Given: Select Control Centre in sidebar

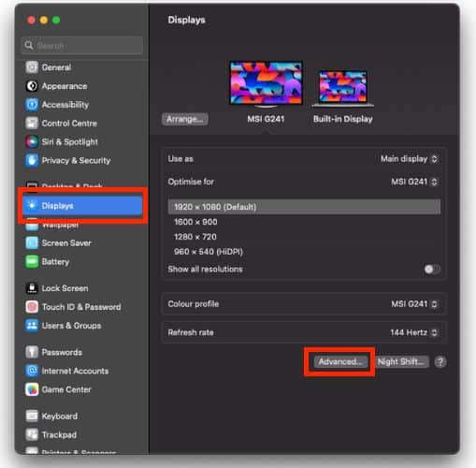Looking at the screenshot, I should (69, 124).
